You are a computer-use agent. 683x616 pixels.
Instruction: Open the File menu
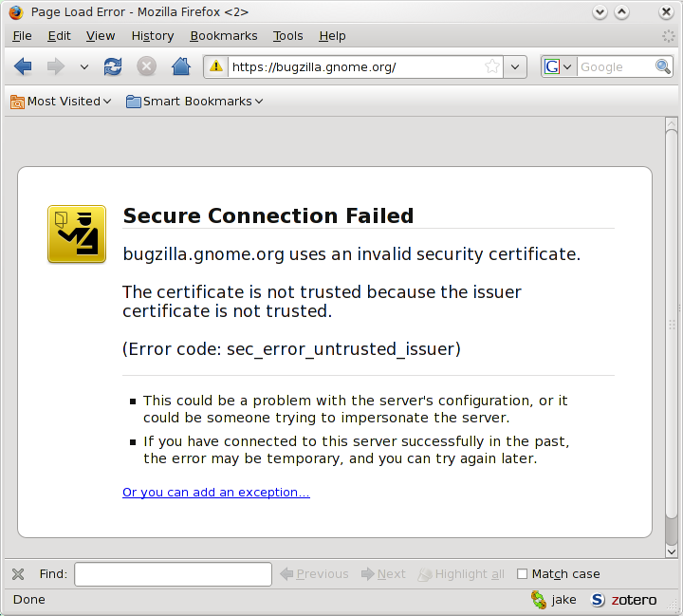[22, 36]
